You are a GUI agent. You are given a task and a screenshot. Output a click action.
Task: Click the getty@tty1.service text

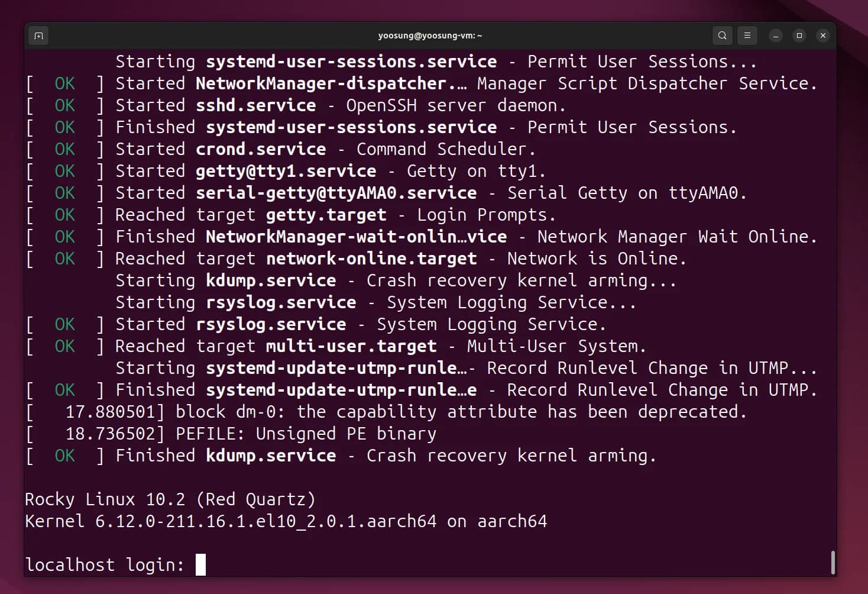(x=286, y=171)
